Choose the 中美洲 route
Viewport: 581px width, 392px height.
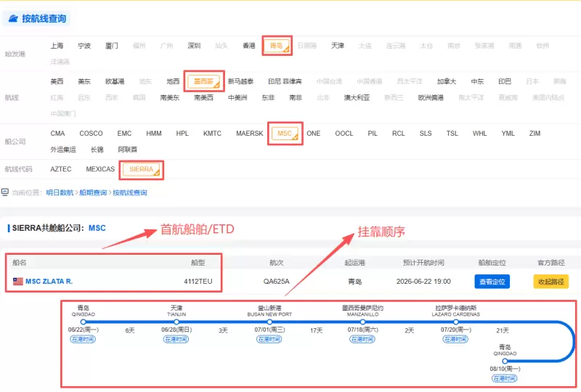tap(238, 97)
